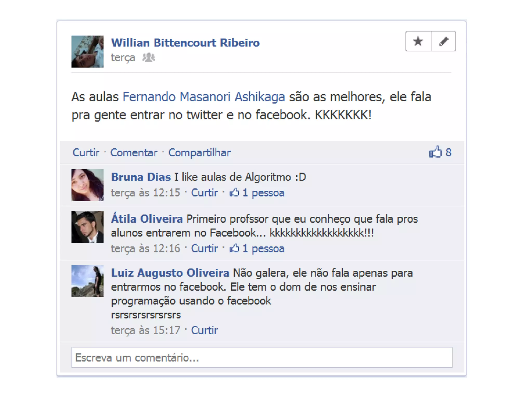Open the Willian Bittencourt Ribeiro name link

[185, 43]
